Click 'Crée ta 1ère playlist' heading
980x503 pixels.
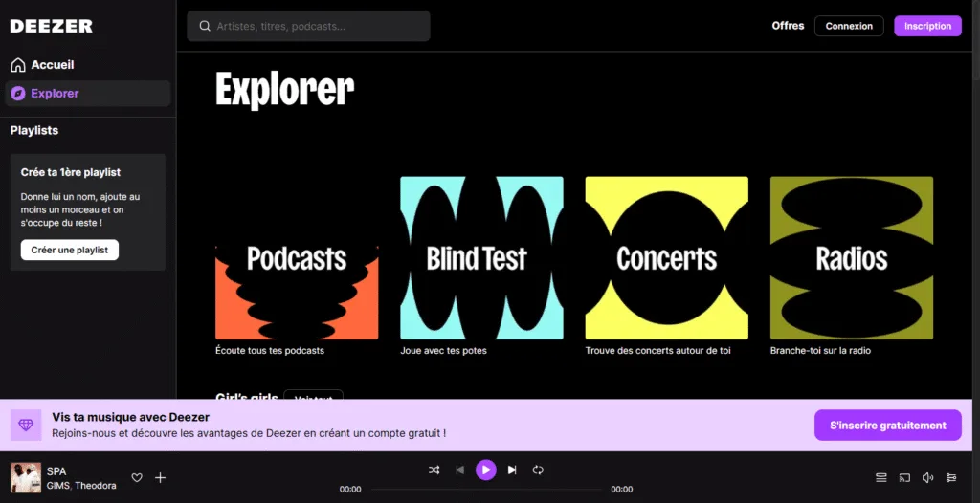point(71,172)
